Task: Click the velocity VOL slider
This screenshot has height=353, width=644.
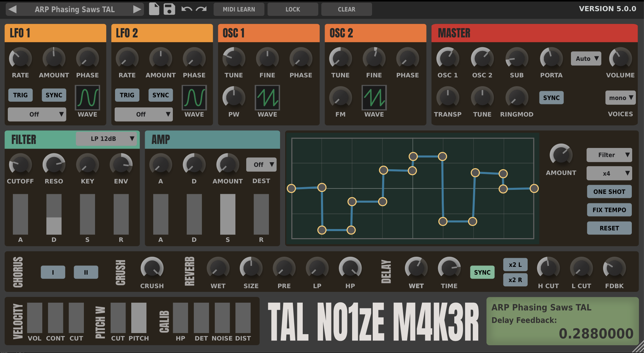Action: coord(34,318)
